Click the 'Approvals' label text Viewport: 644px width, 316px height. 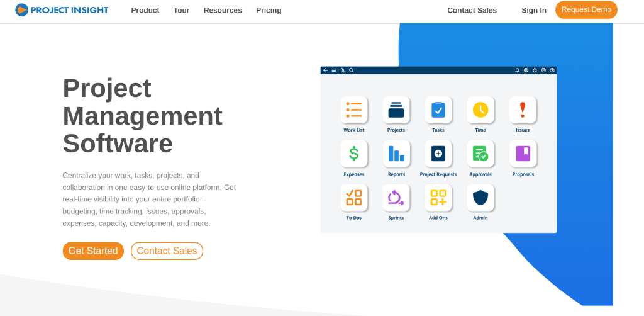coord(480,174)
